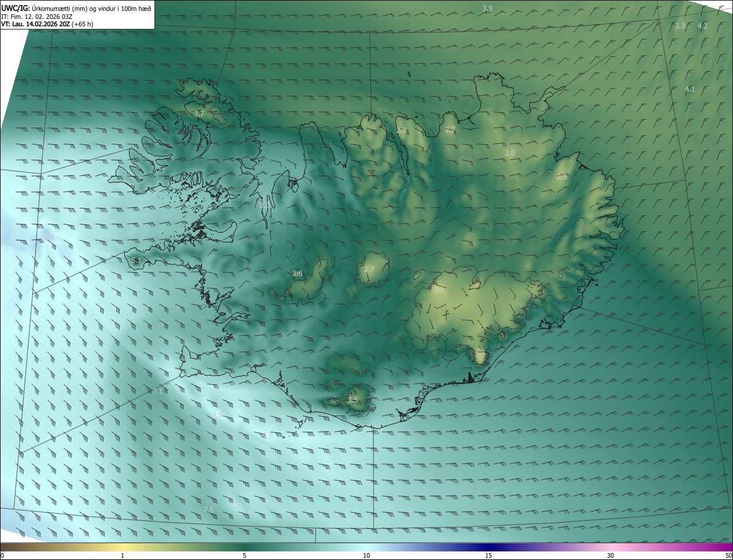Click the '3.9' value label on the map

487,8
